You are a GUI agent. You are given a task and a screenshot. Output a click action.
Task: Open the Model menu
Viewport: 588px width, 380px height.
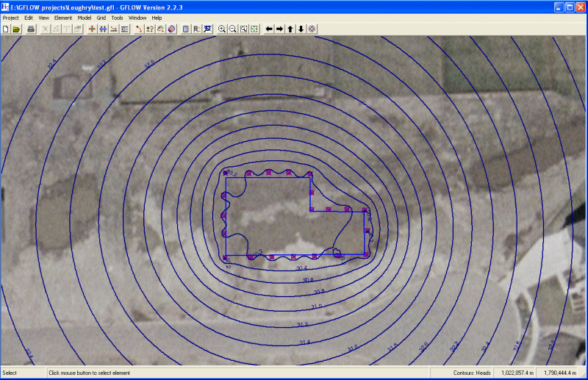tap(85, 18)
